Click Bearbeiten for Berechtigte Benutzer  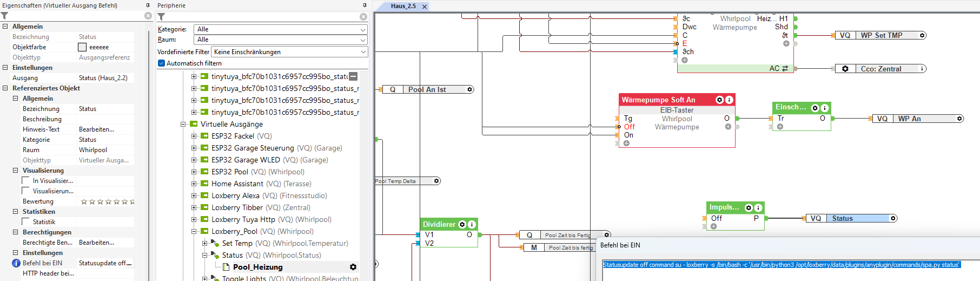pyautogui.click(x=96, y=243)
